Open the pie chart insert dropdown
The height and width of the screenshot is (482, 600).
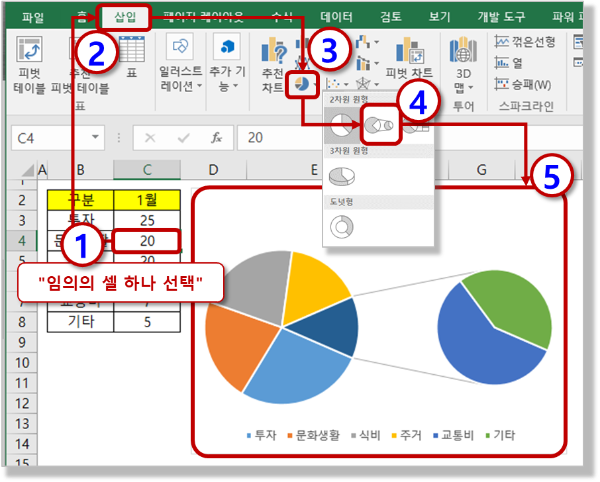302,85
